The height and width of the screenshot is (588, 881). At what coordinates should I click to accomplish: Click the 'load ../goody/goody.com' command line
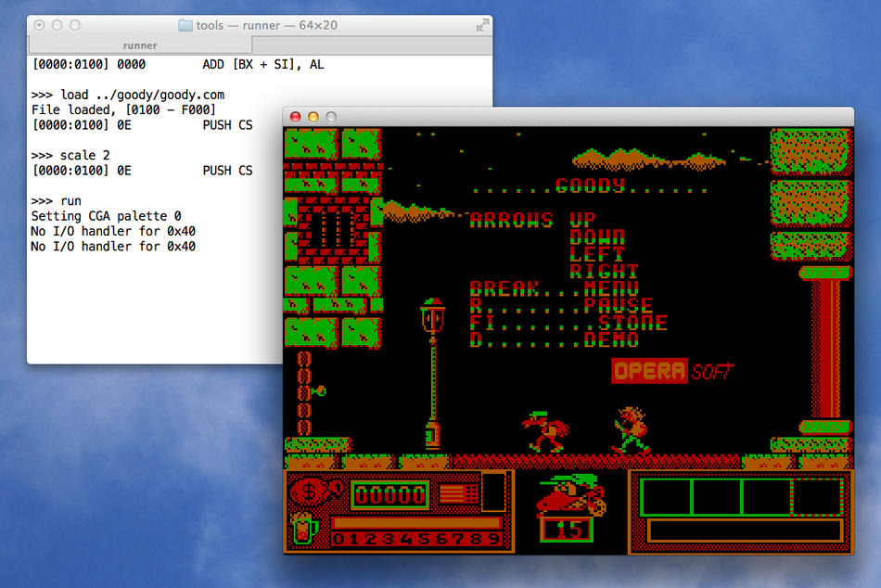128,95
